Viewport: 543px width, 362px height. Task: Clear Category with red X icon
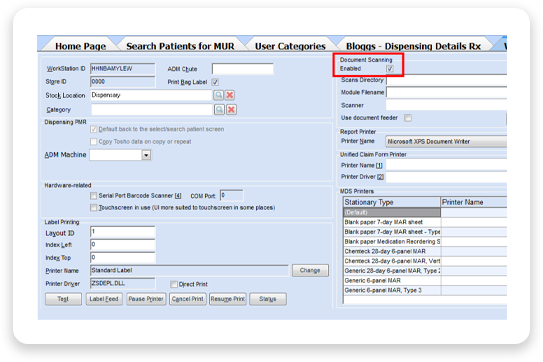(x=231, y=110)
